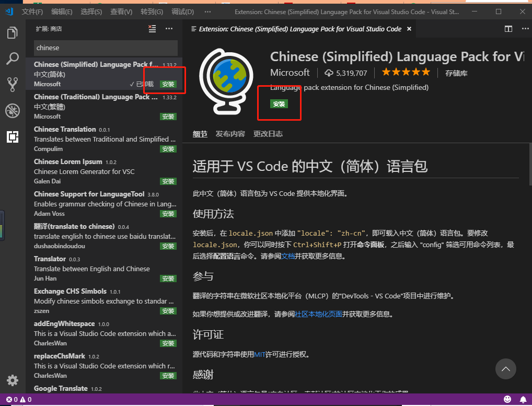This screenshot has height=406, width=532.
Task: Switch to the 更改日志 tab
Action: pyautogui.click(x=268, y=134)
